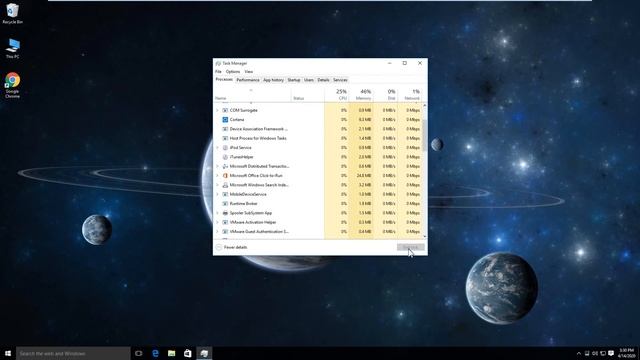Sort processes by the Memory column
Screen dimensions: 640x360
pyautogui.click(x=361, y=95)
